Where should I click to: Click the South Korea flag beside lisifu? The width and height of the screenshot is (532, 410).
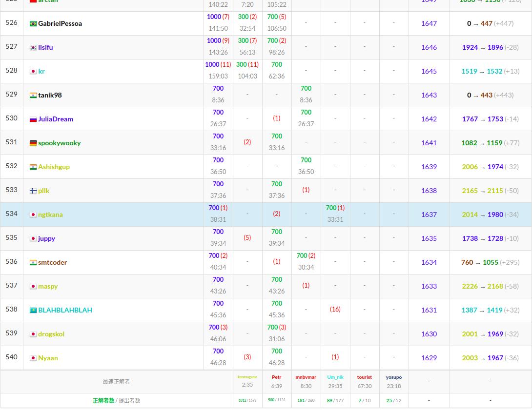pyautogui.click(x=33, y=47)
